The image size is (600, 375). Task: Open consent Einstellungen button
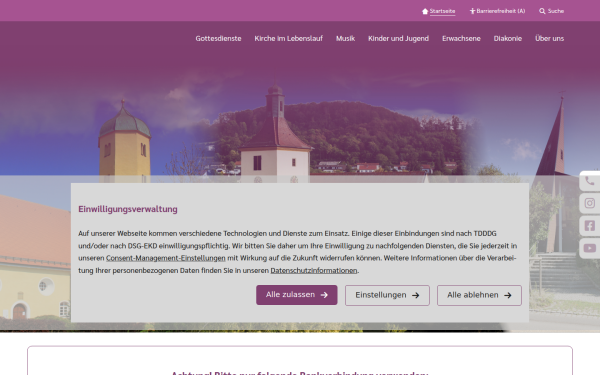387,295
